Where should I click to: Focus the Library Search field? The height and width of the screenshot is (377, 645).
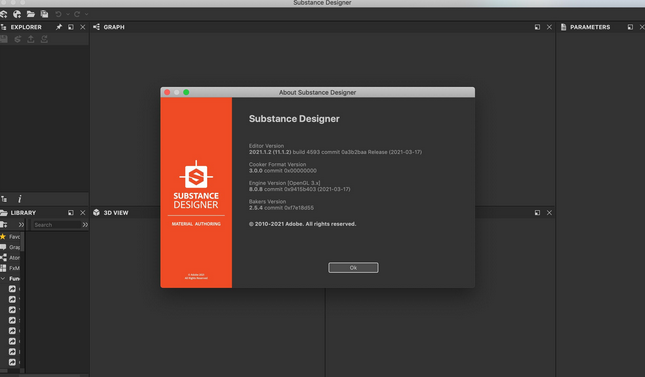[x=57, y=225]
